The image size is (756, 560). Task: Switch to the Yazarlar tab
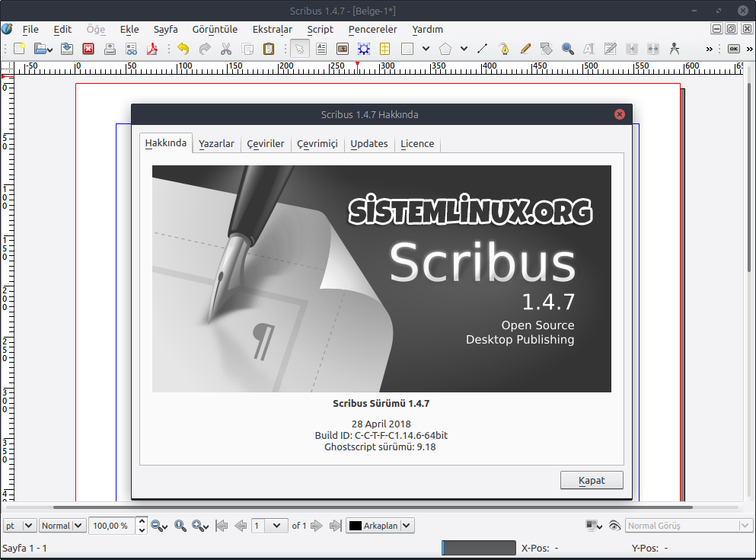(216, 143)
